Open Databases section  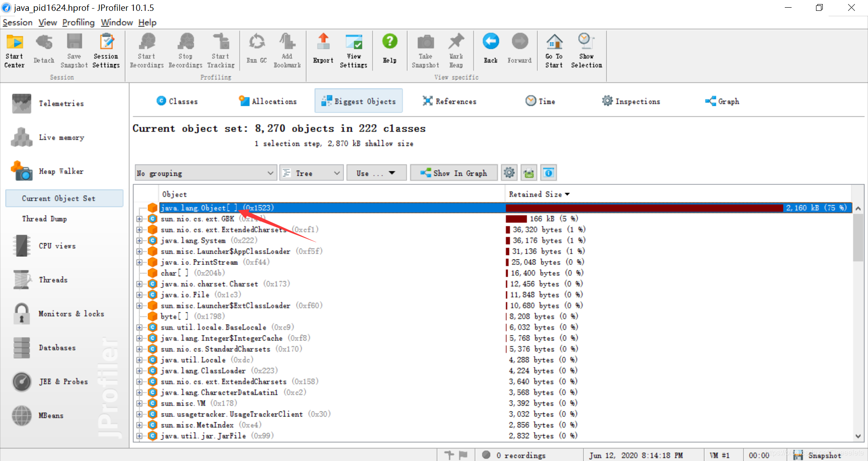pyautogui.click(x=44, y=348)
